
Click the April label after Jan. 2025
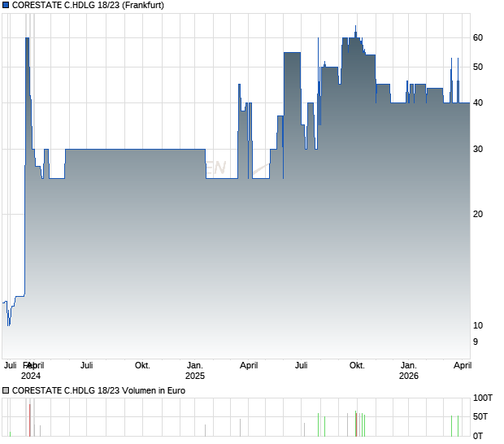click(249, 366)
